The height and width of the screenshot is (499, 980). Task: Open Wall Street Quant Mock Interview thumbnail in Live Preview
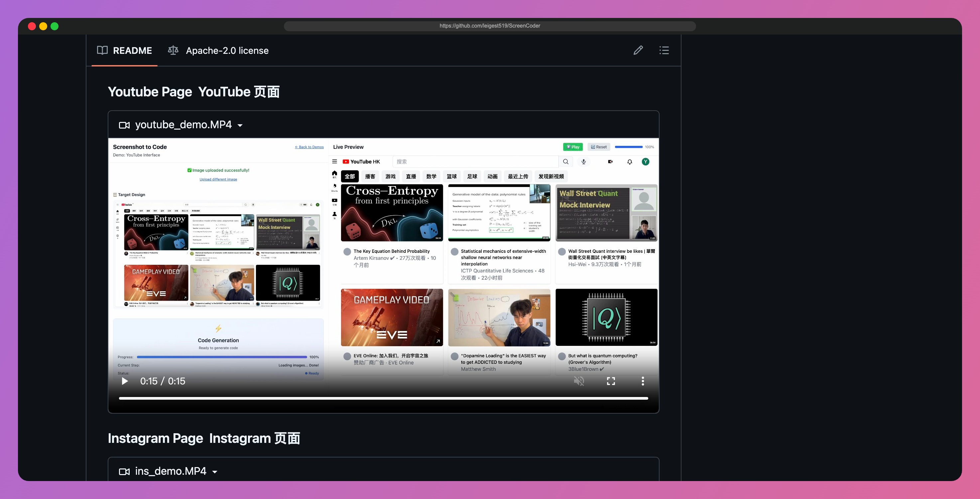tap(606, 213)
